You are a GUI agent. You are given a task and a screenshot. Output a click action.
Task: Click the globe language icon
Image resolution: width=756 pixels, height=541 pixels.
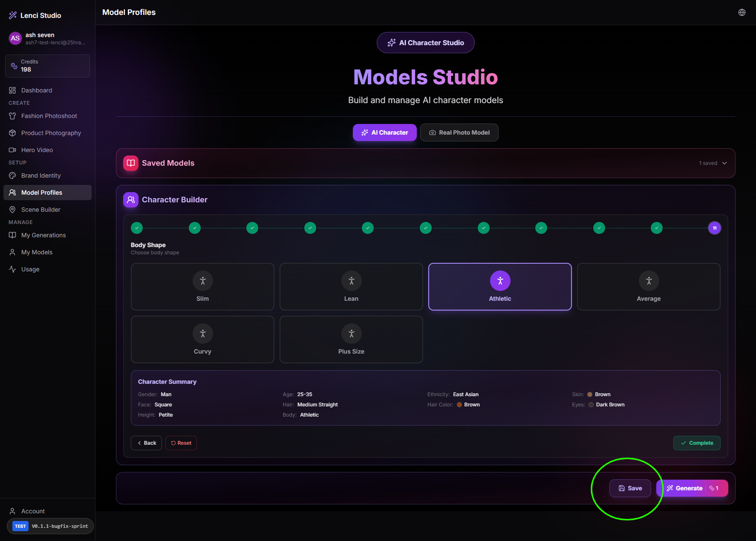tap(742, 12)
